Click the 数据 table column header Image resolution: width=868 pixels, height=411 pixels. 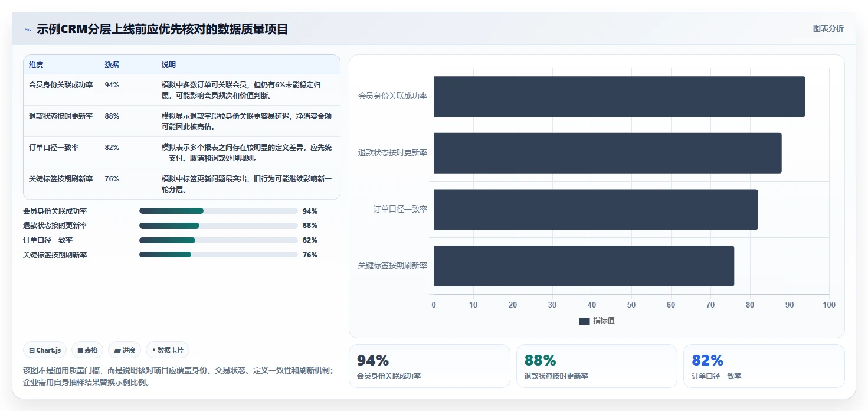112,65
